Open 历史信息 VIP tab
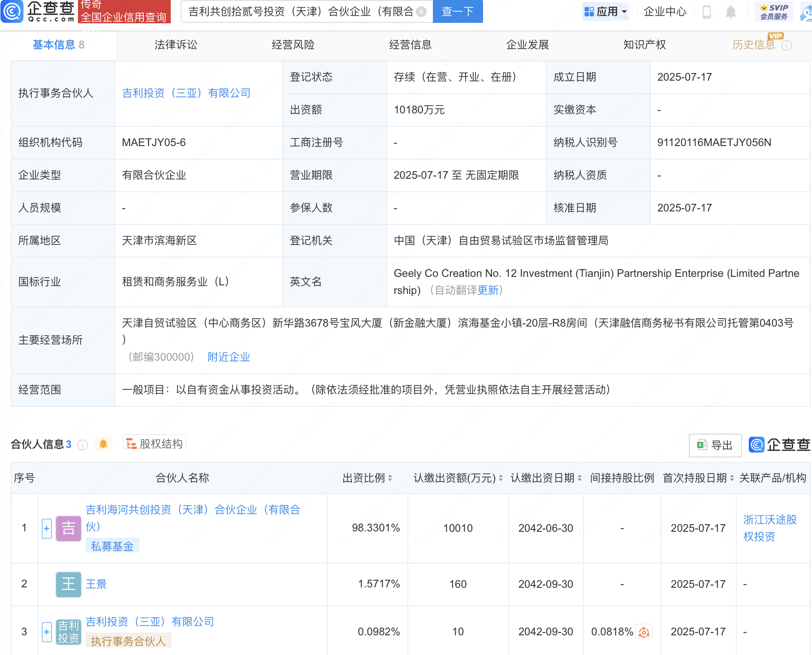Screen dimensions: 812x655 (754, 45)
